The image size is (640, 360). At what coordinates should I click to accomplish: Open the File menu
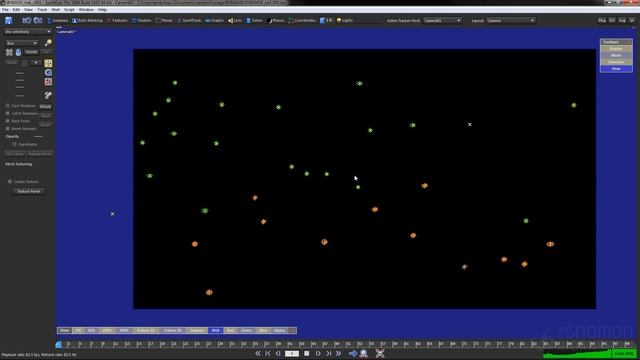pos(5,9)
